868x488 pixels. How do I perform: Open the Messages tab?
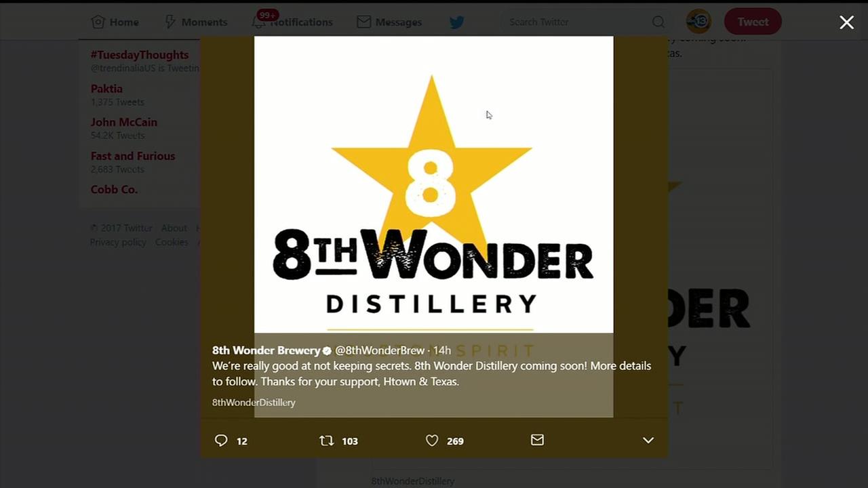coord(389,22)
